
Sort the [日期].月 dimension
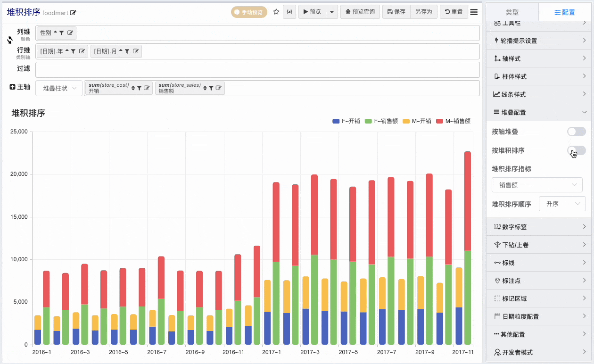click(121, 51)
